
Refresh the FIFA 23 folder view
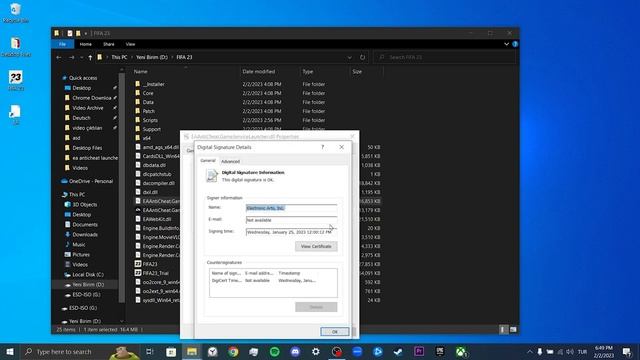[x=362, y=58]
